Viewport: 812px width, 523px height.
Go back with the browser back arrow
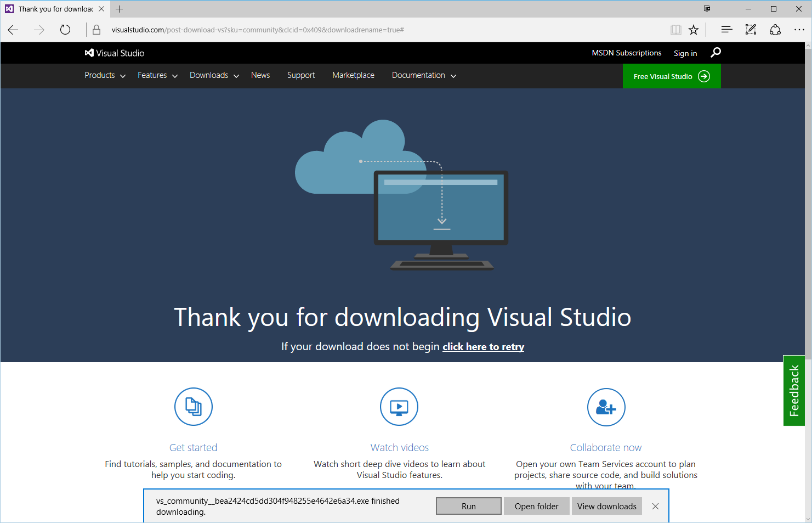13,30
